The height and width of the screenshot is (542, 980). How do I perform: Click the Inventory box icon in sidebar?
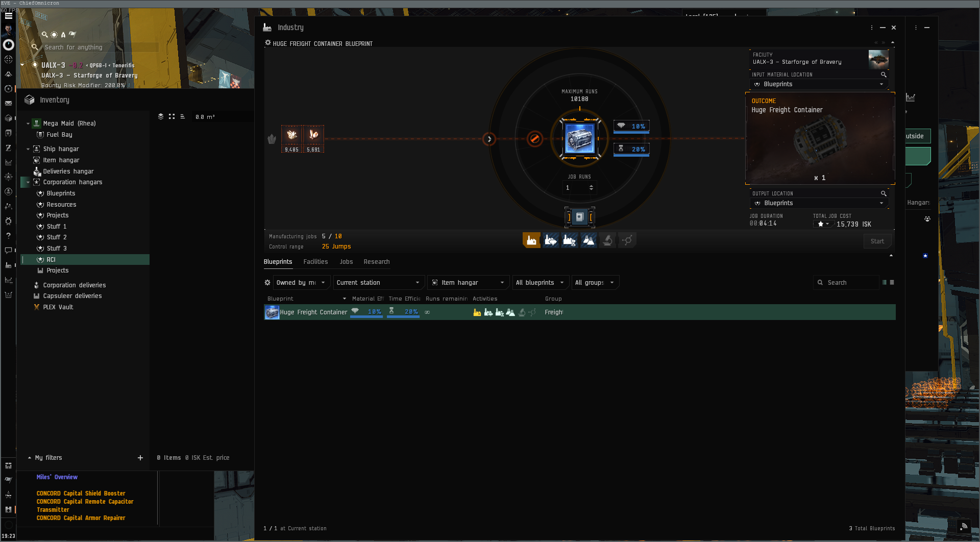click(8, 118)
